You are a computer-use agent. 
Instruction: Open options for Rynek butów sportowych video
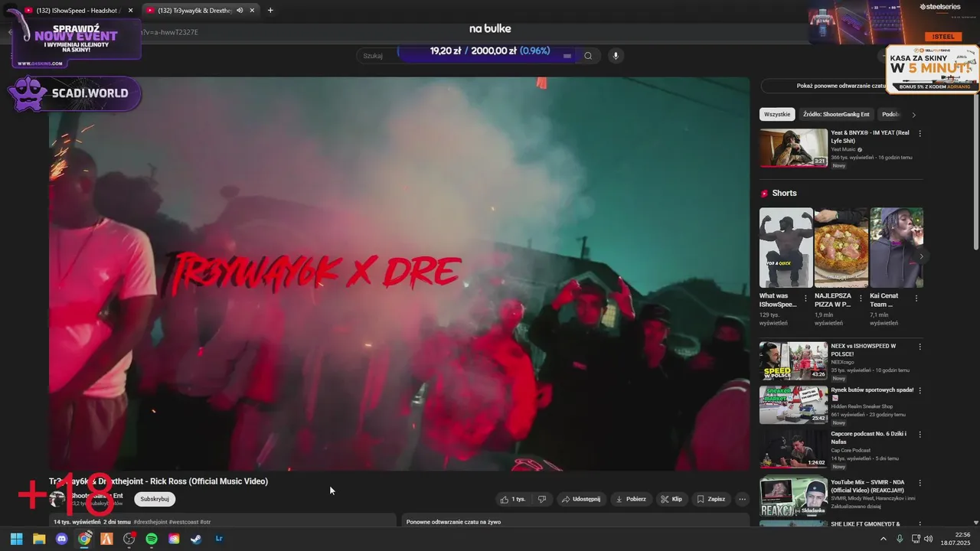[x=920, y=390]
